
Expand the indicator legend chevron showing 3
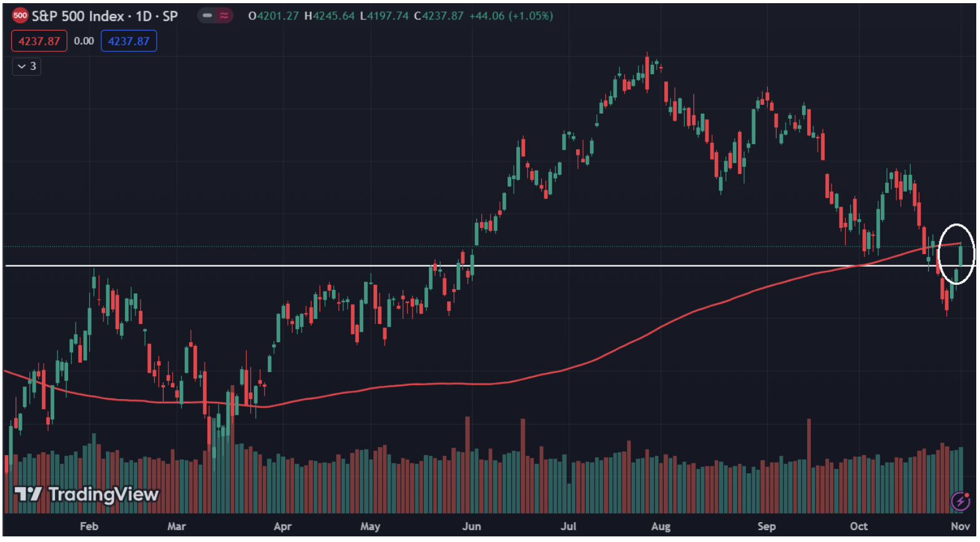coord(26,66)
